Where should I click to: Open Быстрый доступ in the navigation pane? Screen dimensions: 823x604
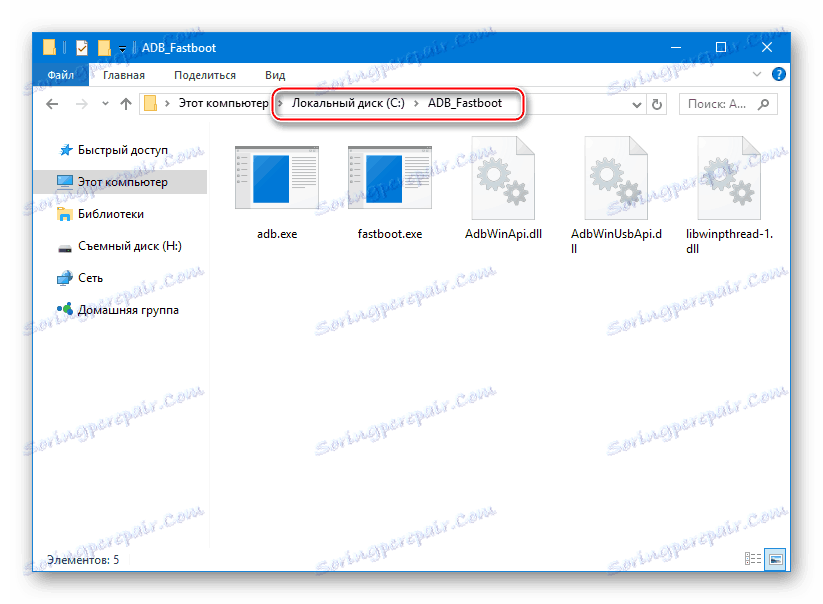tap(123, 150)
